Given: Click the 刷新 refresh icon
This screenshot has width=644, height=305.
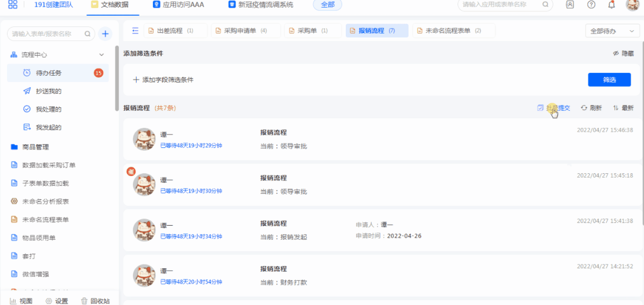Looking at the screenshot, I should [584, 108].
